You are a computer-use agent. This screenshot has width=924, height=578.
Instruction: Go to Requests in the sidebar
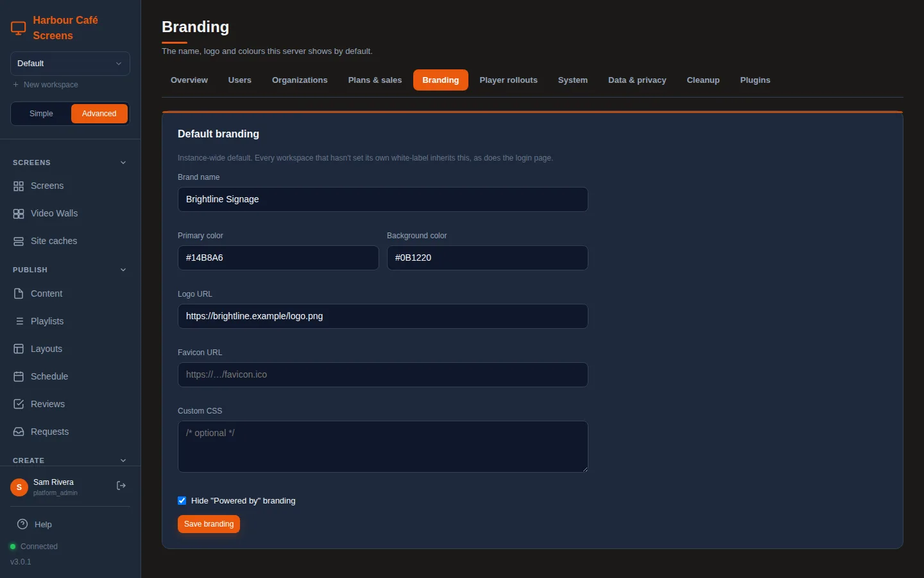70,432
